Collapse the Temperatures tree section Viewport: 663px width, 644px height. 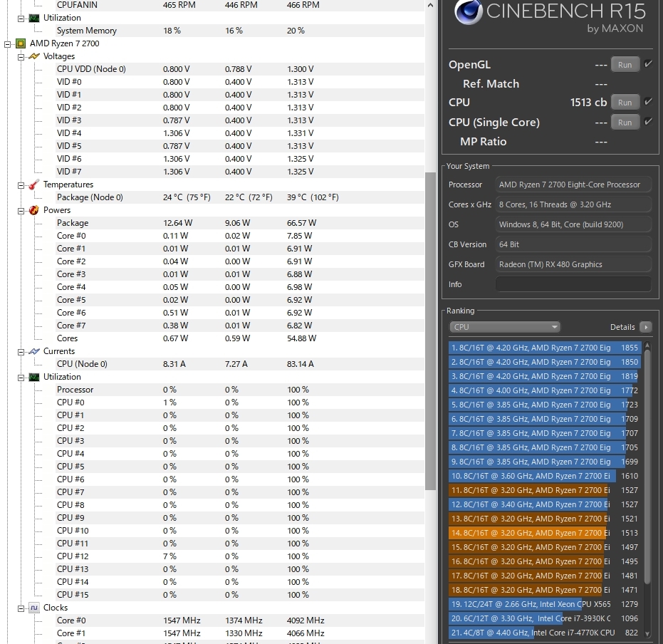tap(21, 185)
